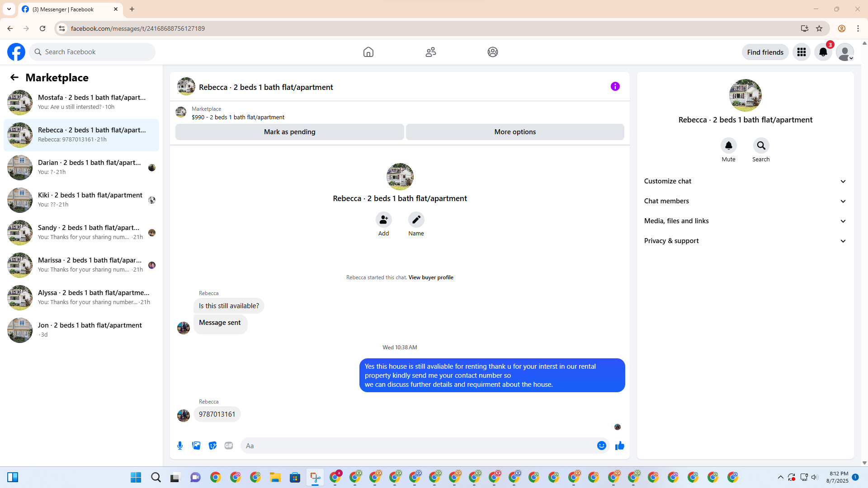Send a voice clip with microphone icon
Viewport: 868px width, 488px height.
[180, 446]
